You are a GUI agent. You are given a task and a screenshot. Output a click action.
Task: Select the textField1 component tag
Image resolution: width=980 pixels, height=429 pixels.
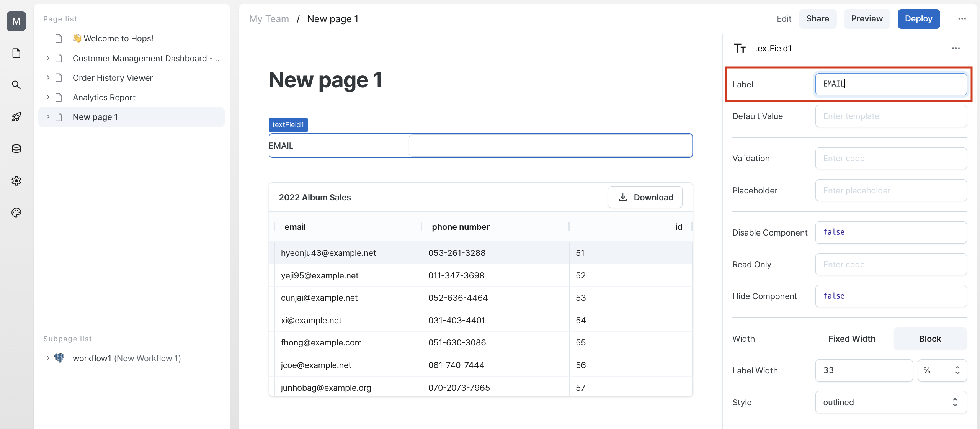click(288, 125)
